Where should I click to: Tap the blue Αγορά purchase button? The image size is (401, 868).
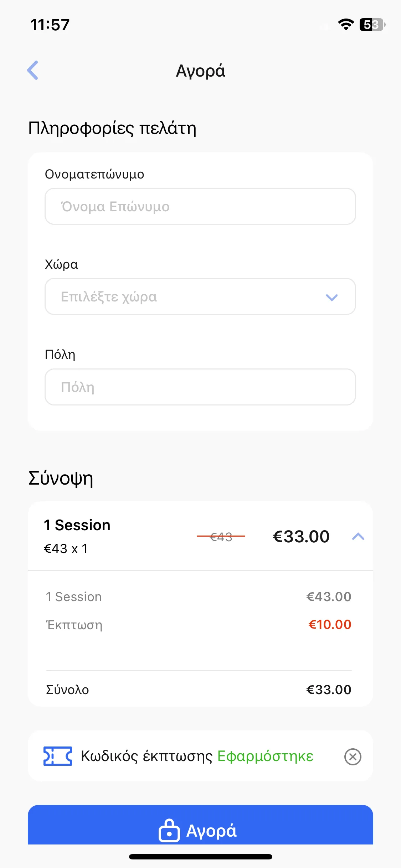point(200,825)
